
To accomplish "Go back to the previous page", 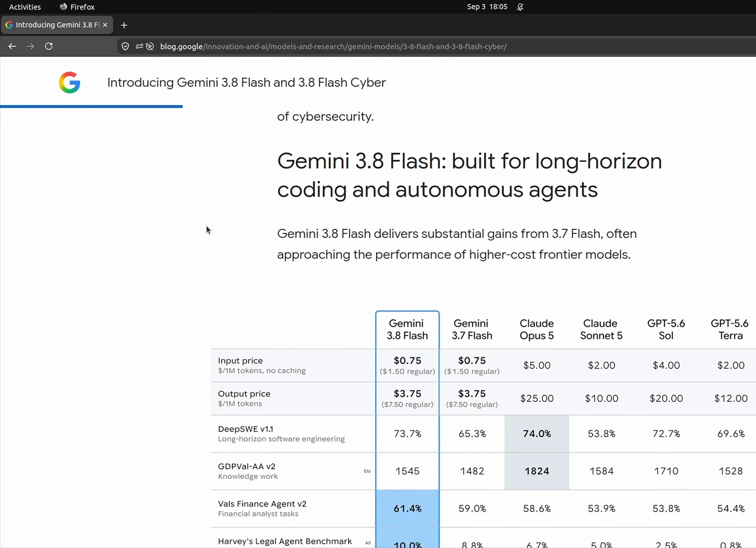I will 12,46.
